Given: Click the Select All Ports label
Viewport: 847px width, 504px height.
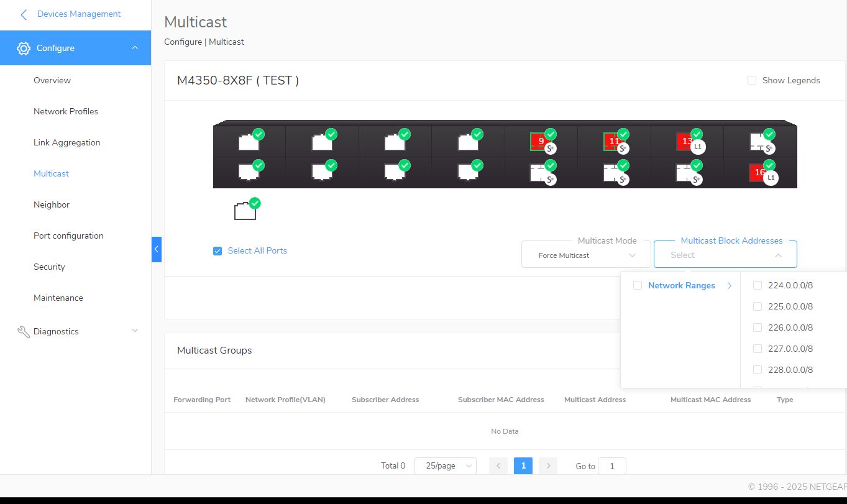Looking at the screenshot, I should (257, 250).
